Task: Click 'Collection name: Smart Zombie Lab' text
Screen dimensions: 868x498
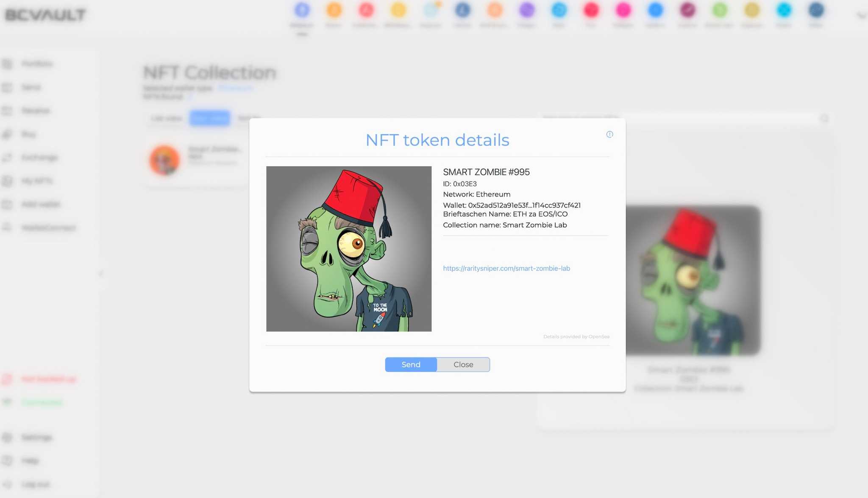Action: (x=505, y=225)
